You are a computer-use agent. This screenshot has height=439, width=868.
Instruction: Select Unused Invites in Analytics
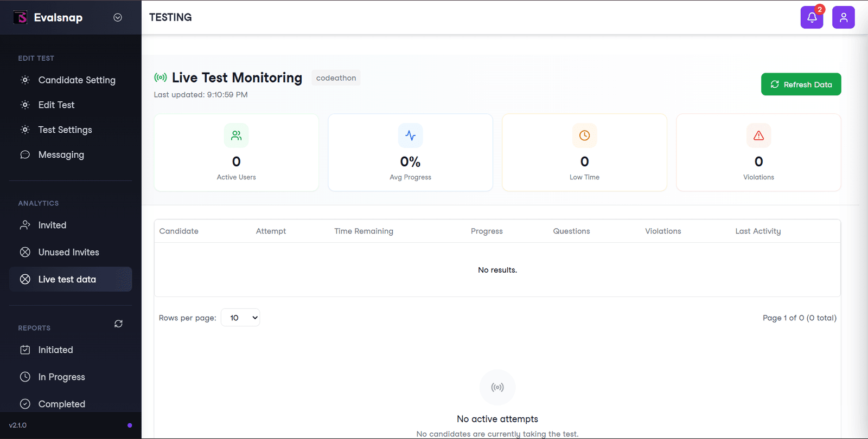pyautogui.click(x=68, y=253)
